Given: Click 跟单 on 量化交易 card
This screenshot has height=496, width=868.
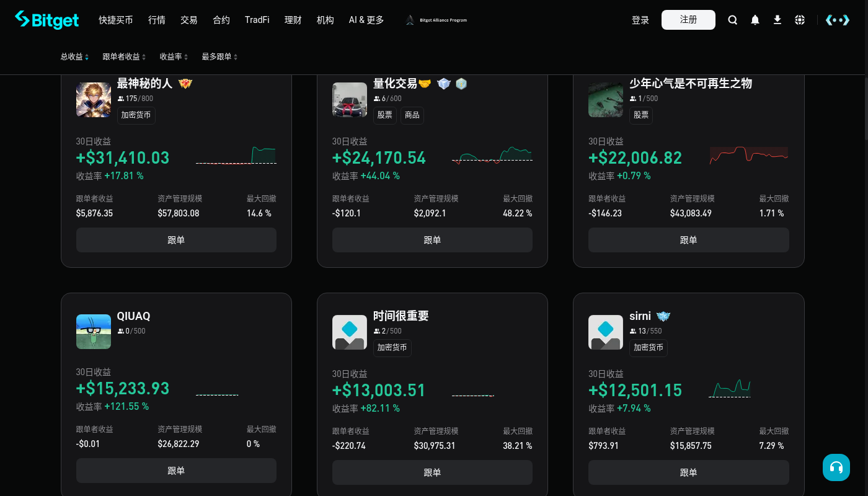Looking at the screenshot, I should coord(432,240).
